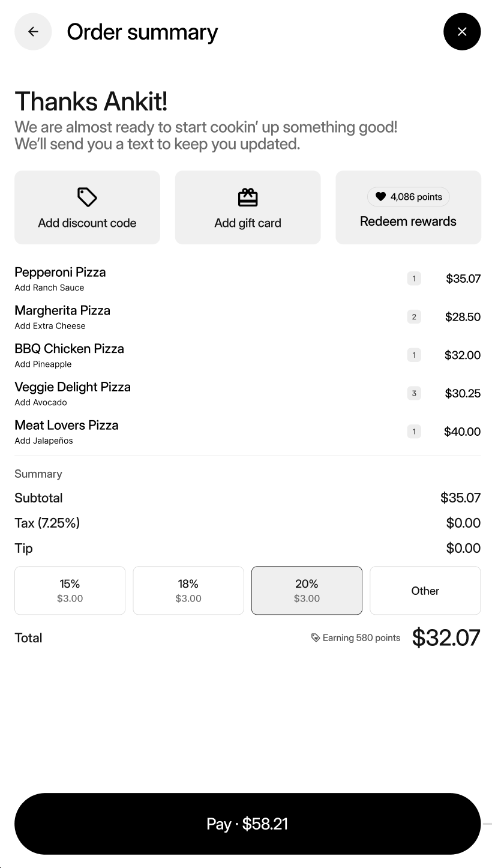Click Margherita Pizza quantity badge
The width and height of the screenshot is (492, 868).
414,317
